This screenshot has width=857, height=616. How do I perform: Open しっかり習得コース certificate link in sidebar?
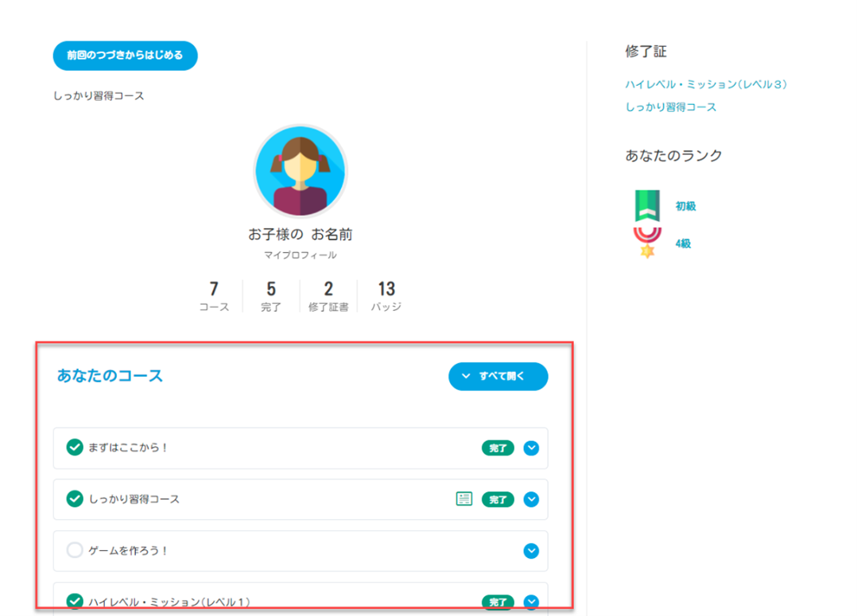coord(670,107)
